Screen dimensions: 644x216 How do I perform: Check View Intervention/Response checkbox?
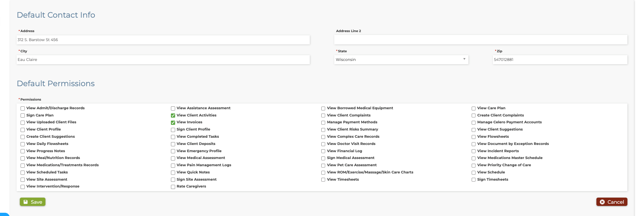pos(23,187)
